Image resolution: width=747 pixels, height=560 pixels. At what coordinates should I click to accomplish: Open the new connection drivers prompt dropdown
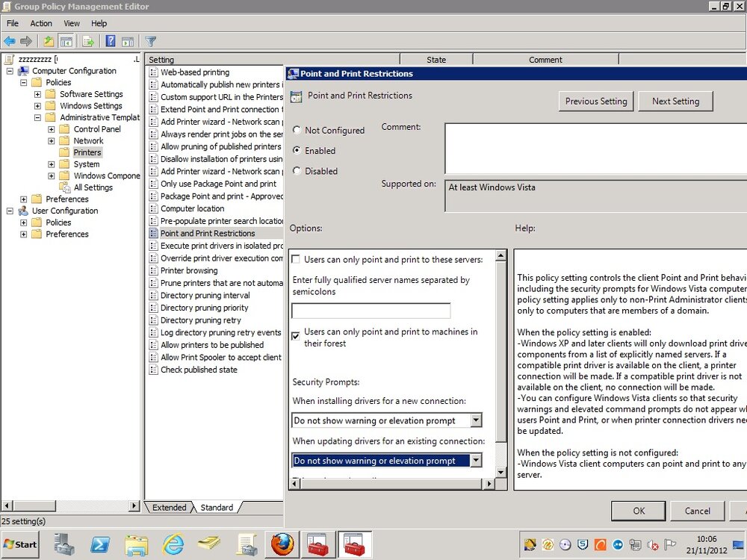tap(476, 420)
